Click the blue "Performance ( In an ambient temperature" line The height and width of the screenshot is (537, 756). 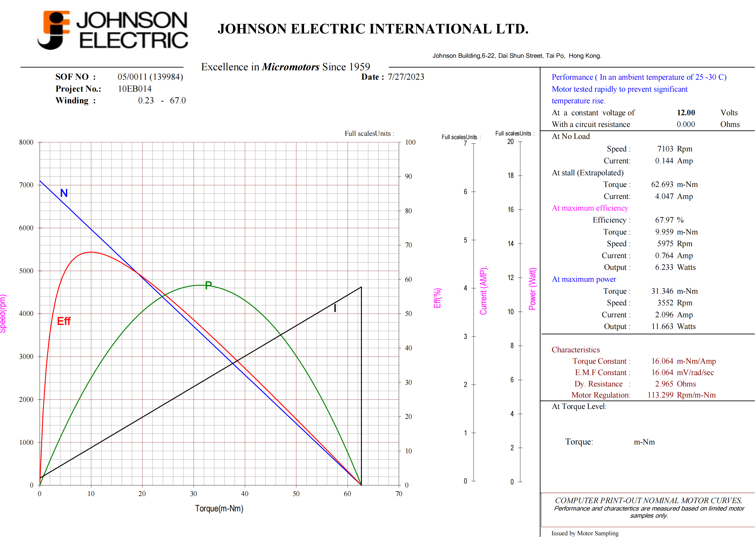tap(639, 77)
